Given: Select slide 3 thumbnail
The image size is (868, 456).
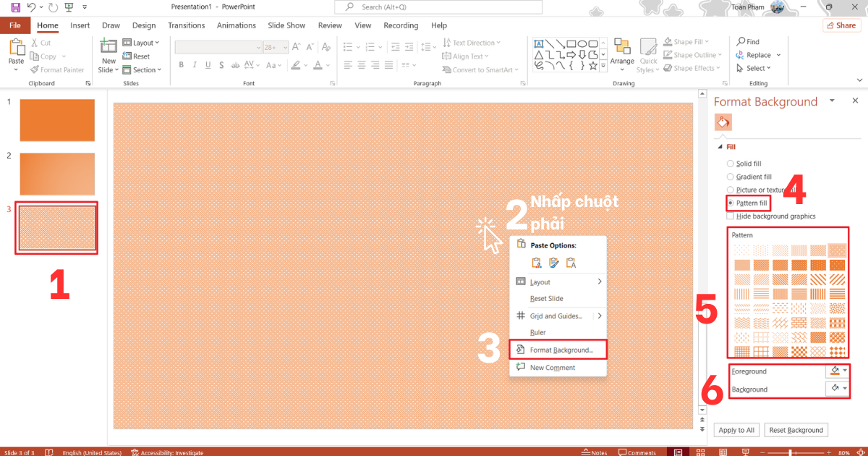Looking at the screenshot, I should coord(57,228).
